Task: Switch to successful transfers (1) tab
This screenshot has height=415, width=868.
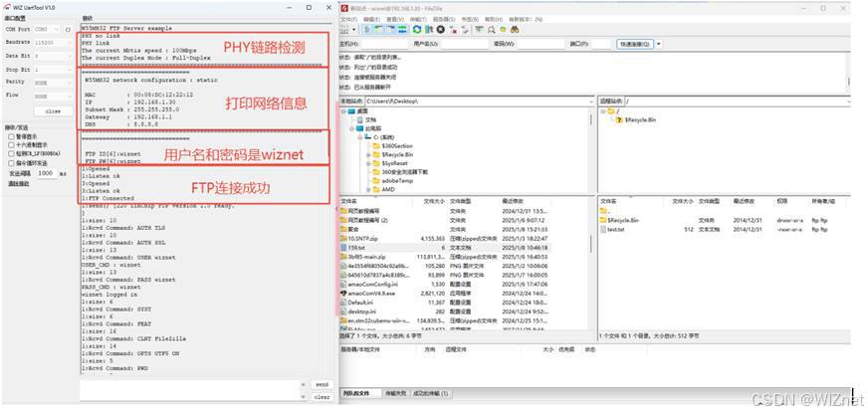Action: click(431, 393)
